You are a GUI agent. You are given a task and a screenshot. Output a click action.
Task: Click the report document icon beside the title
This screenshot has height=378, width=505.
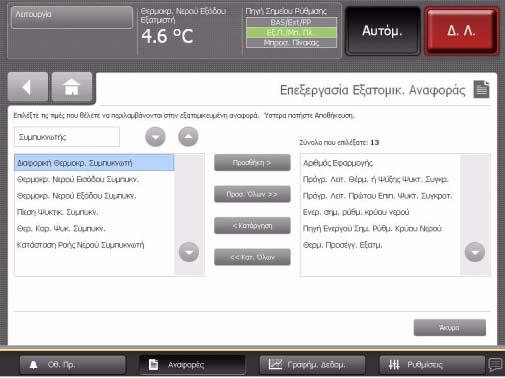(481, 89)
